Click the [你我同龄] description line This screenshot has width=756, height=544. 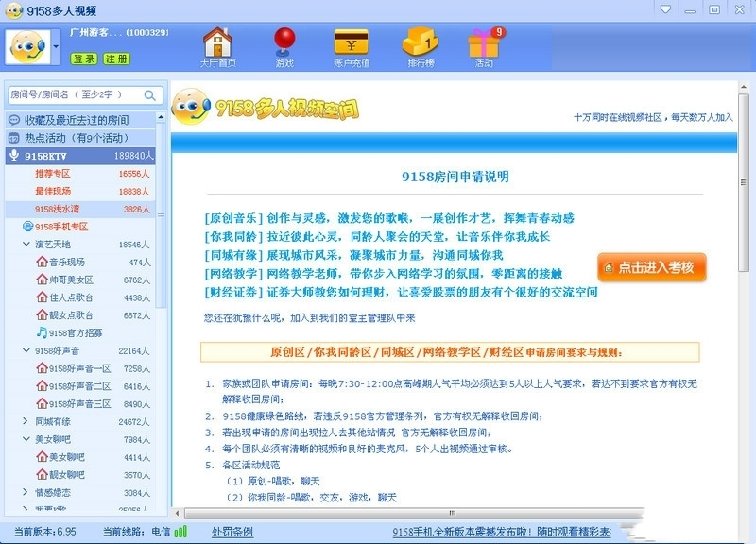[377, 237]
